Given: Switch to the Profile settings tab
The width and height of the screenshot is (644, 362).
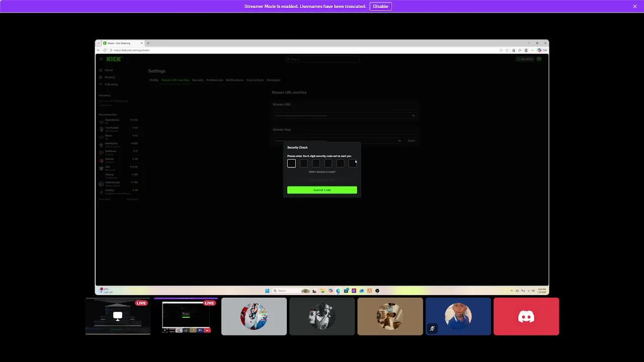Looking at the screenshot, I should click(x=154, y=80).
